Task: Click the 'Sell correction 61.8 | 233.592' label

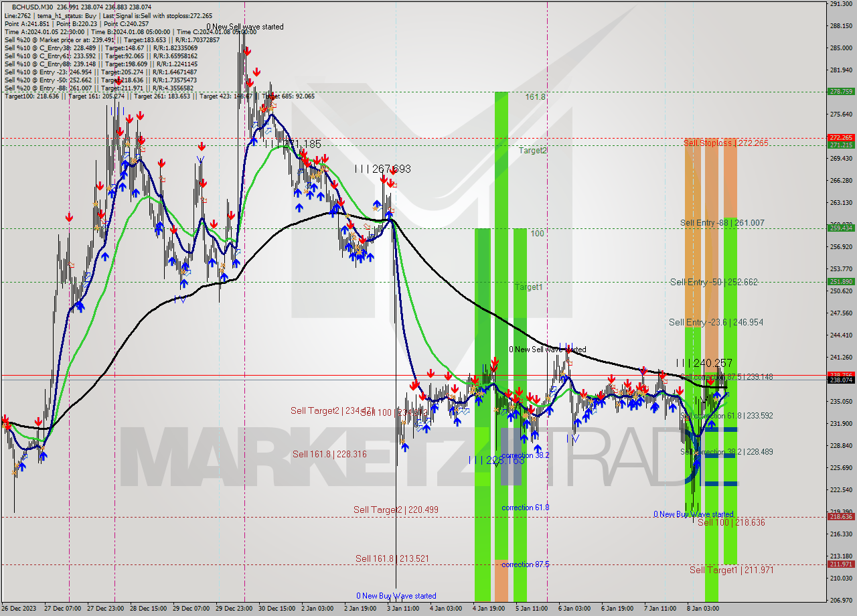Action: pyautogui.click(x=726, y=416)
